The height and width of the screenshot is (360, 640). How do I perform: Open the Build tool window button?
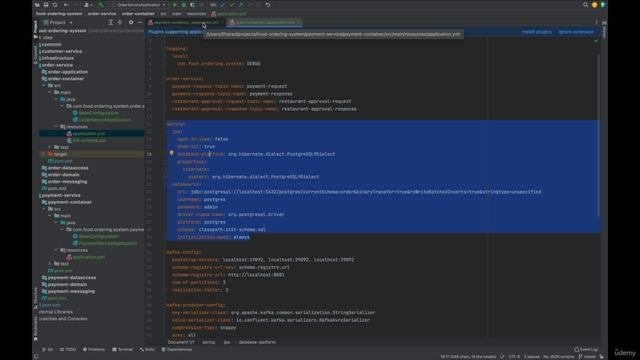[x=147, y=350]
